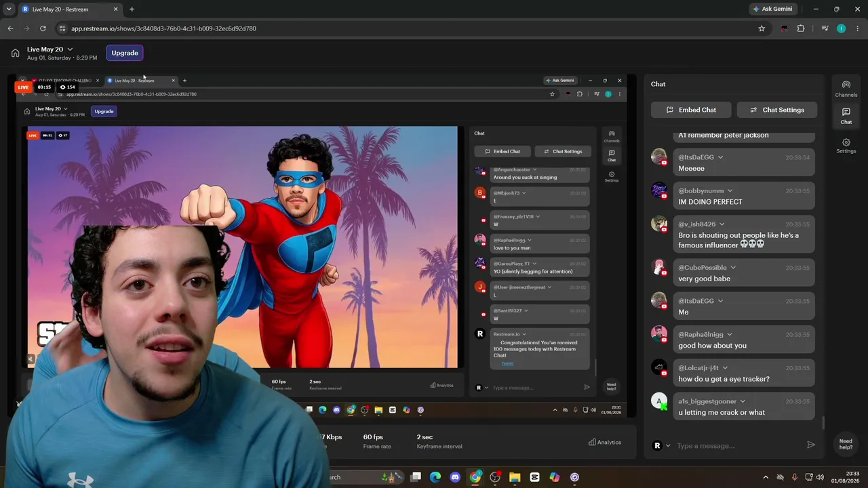Open Discord from the taskbar
868x488 pixels.
tap(455, 477)
